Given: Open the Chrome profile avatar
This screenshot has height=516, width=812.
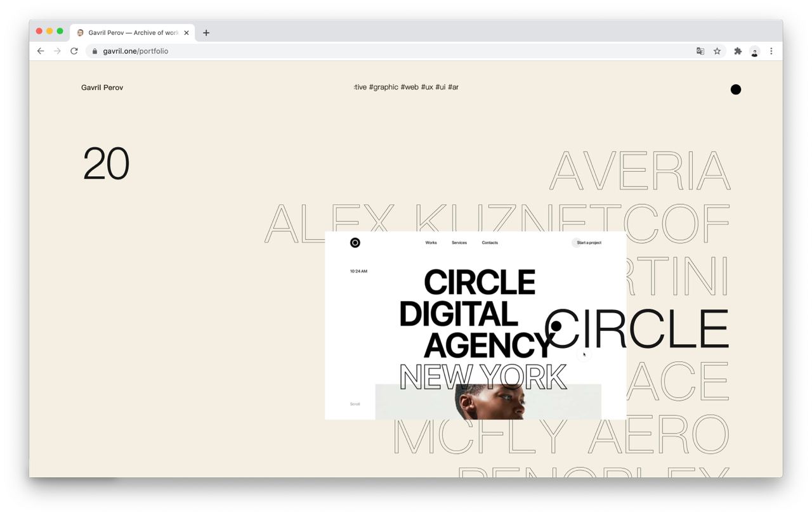Looking at the screenshot, I should coord(754,51).
